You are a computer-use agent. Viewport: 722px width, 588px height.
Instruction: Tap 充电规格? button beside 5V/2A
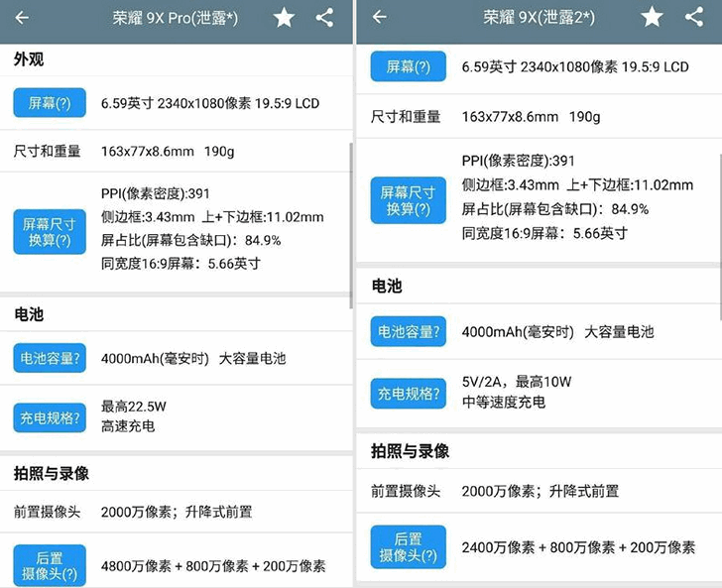click(x=408, y=394)
